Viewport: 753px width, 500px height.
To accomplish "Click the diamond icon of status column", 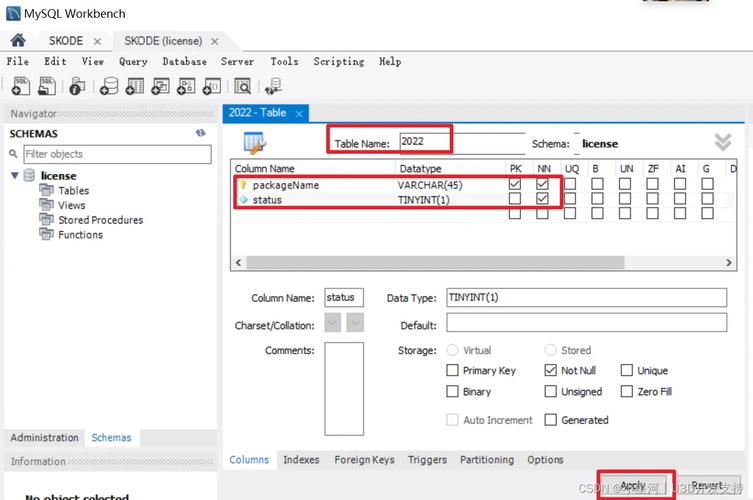I will coord(243,199).
